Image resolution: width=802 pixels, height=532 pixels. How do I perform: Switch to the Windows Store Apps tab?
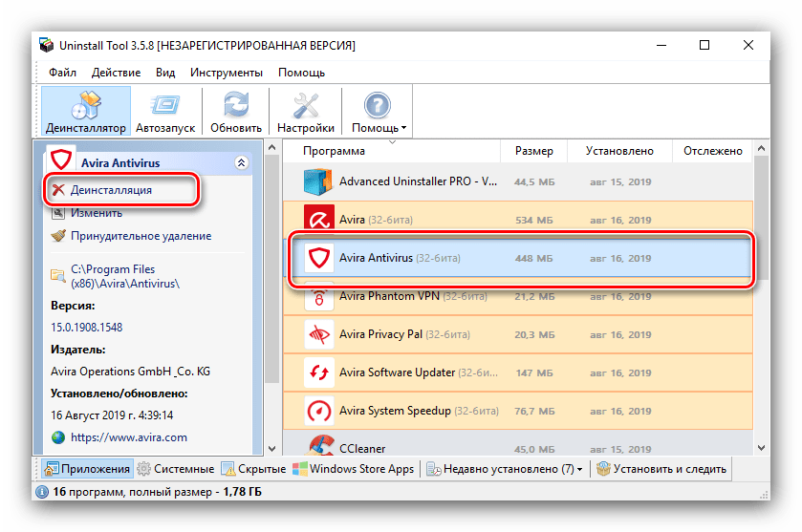354,469
